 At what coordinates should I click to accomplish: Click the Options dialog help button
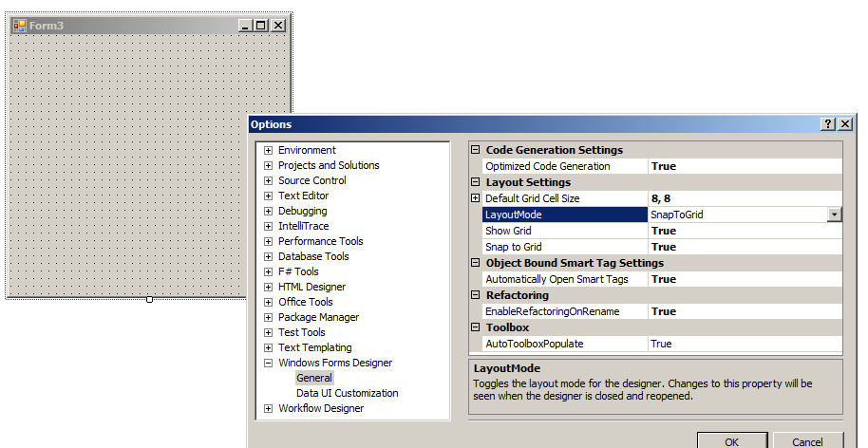827,124
